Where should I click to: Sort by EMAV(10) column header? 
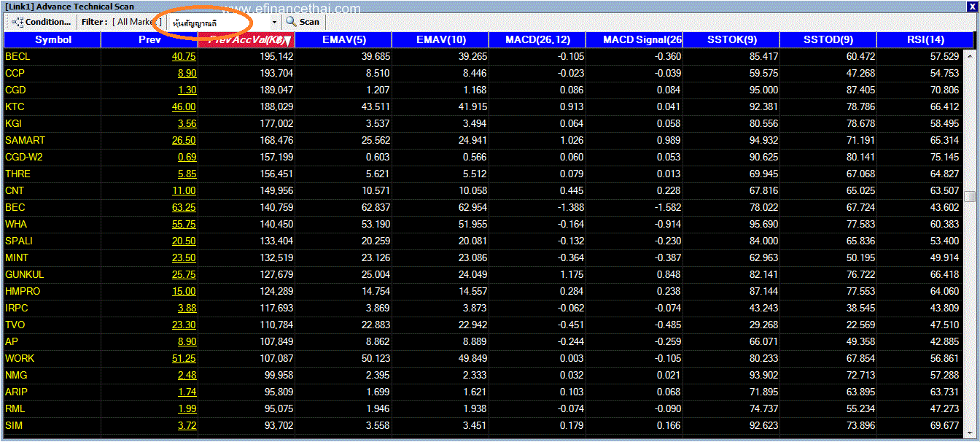click(x=440, y=40)
